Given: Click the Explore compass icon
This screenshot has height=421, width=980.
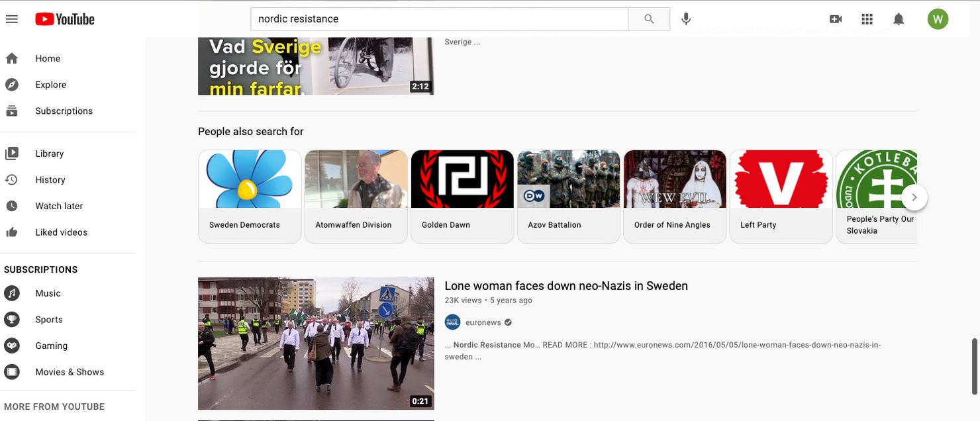Looking at the screenshot, I should [x=11, y=85].
